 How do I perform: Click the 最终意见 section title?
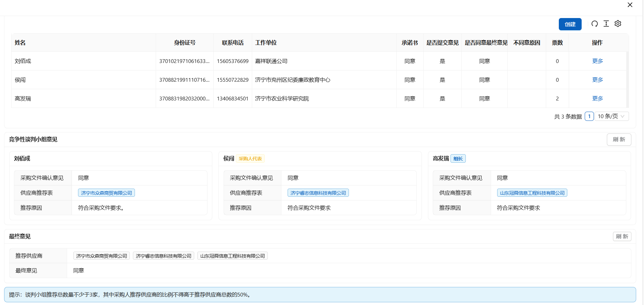(20, 237)
